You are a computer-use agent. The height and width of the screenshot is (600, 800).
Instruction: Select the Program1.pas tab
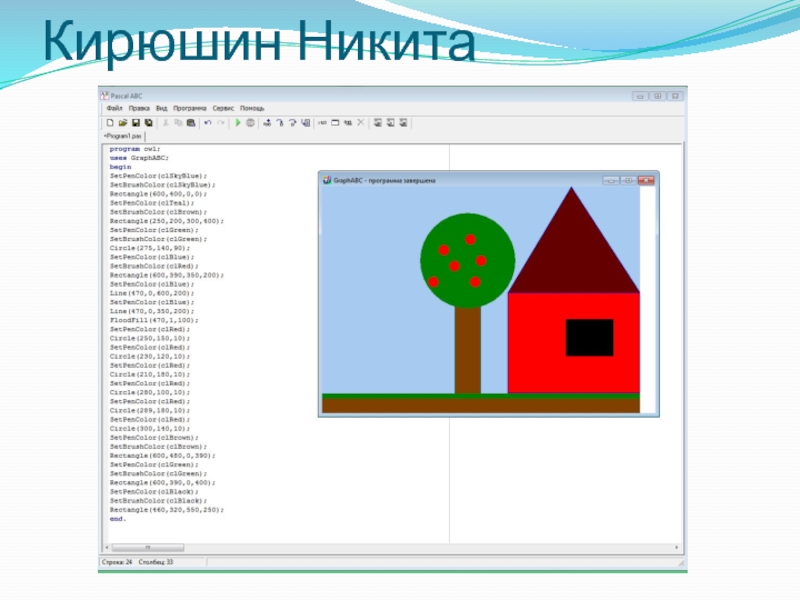pyautogui.click(x=124, y=135)
